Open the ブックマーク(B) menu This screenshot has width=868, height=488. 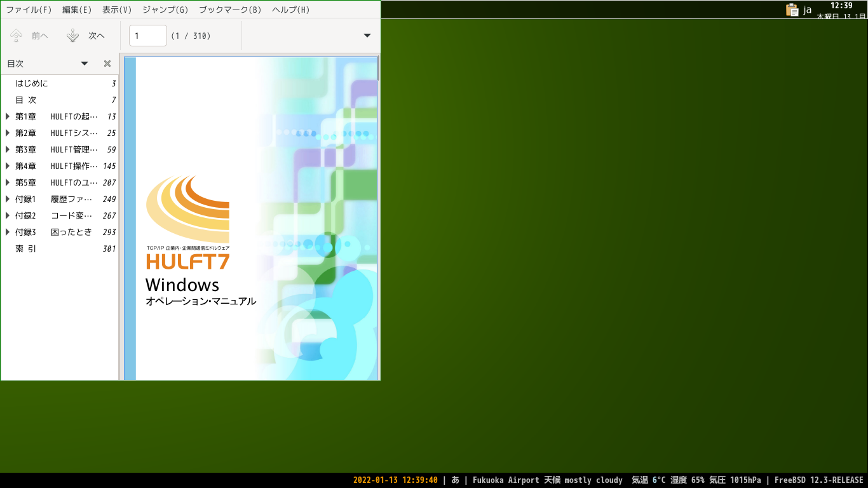[x=230, y=10]
